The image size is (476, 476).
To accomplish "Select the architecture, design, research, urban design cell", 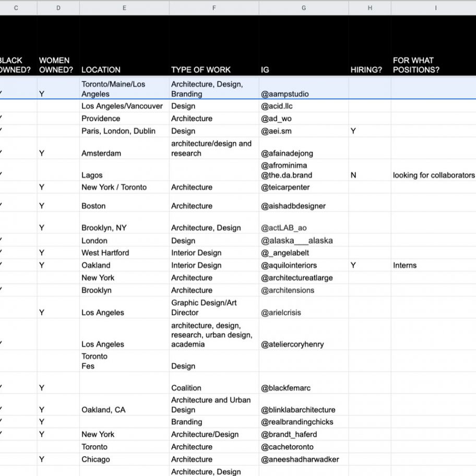I will pyautogui.click(x=214, y=334).
